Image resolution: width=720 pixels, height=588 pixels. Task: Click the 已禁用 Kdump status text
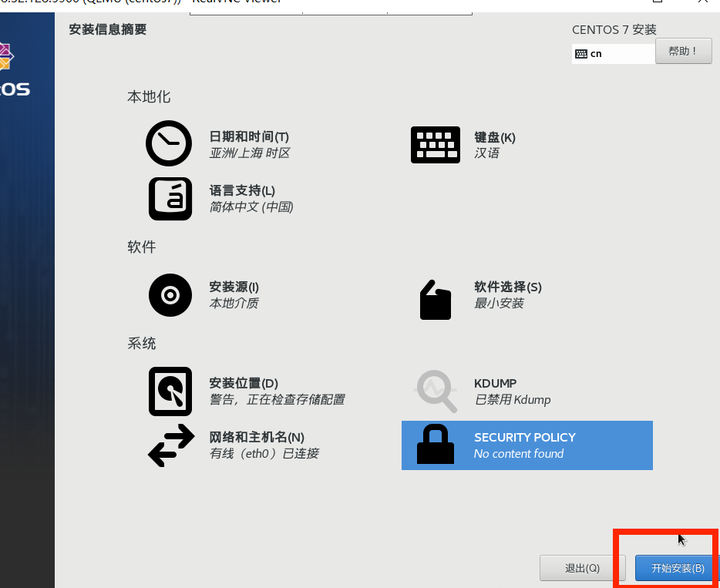tap(513, 399)
